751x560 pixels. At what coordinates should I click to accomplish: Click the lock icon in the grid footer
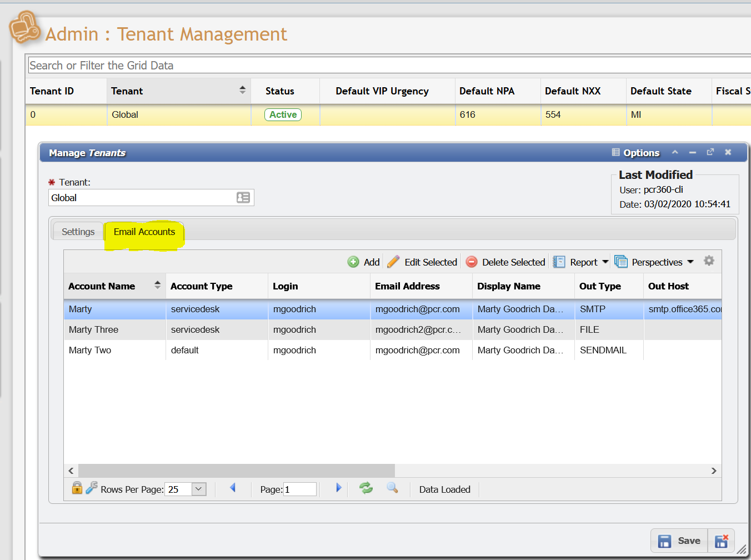tap(77, 489)
